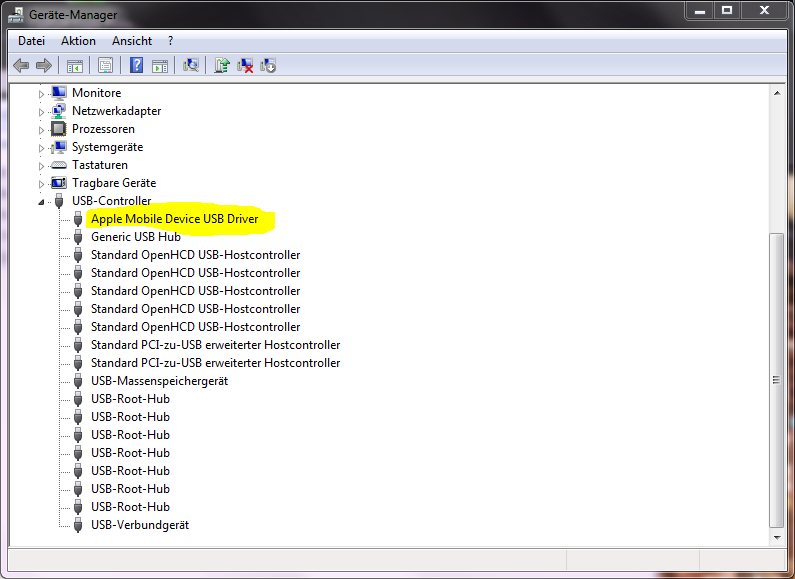Click the scrollbar up arrow

pyautogui.click(x=777, y=93)
